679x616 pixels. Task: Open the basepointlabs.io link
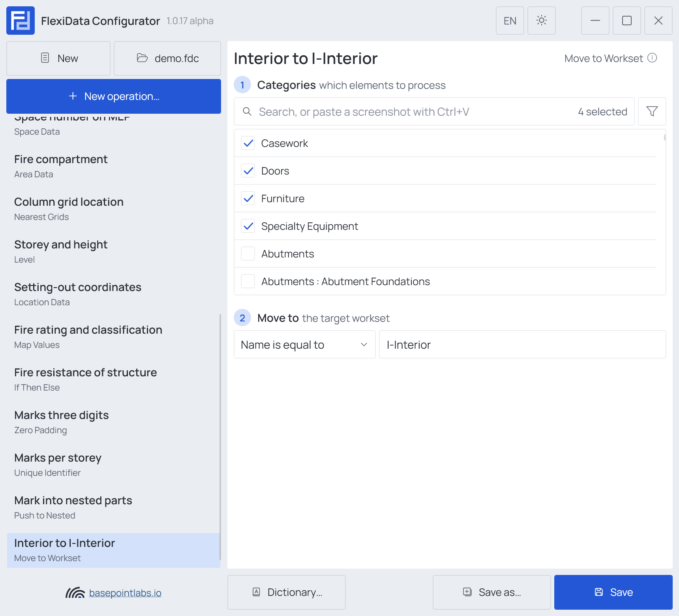click(125, 593)
